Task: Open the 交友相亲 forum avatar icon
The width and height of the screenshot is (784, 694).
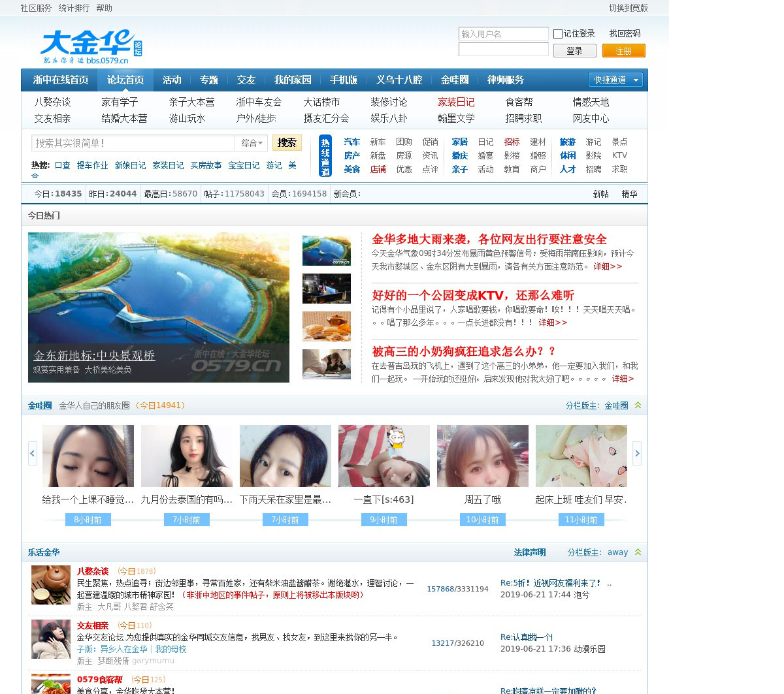Action: pyautogui.click(x=51, y=639)
